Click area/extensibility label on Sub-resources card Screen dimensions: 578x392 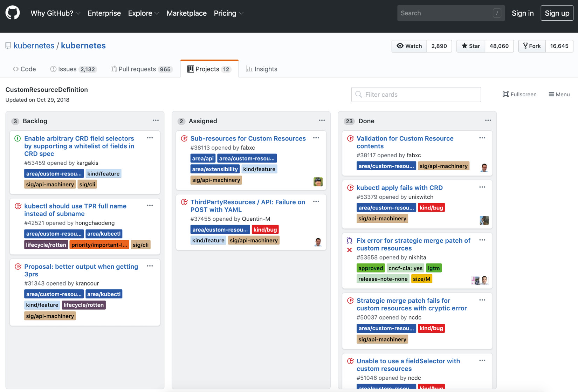point(215,169)
